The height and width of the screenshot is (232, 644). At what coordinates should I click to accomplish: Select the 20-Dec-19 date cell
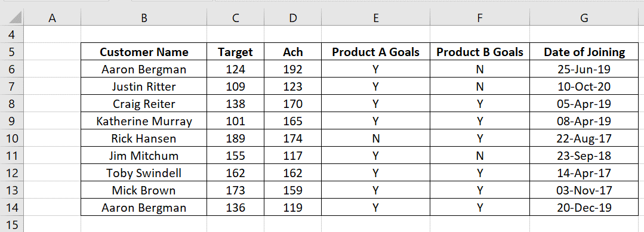point(584,208)
